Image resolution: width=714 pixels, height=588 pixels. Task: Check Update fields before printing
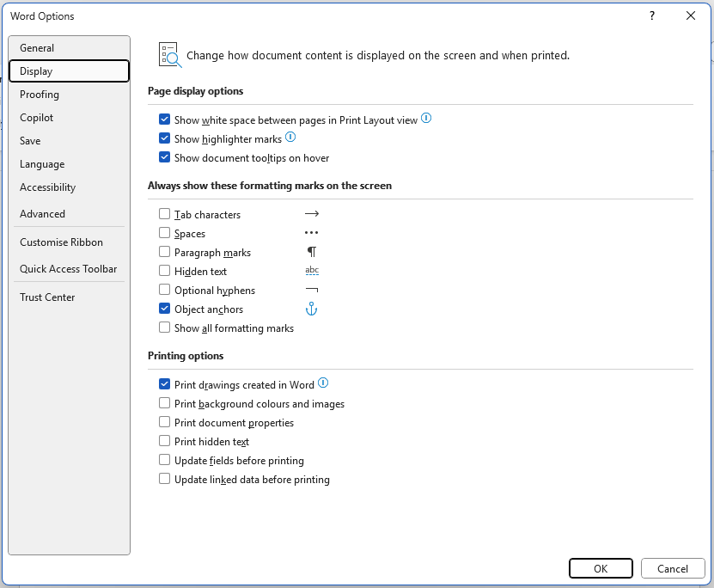[x=163, y=460]
